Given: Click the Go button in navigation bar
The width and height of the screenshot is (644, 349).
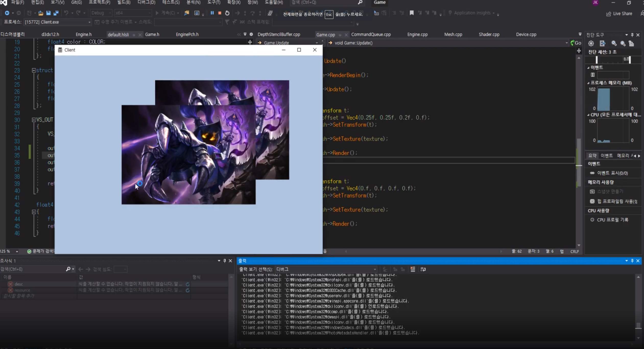Looking at the screenshot, I should (576, 43).
